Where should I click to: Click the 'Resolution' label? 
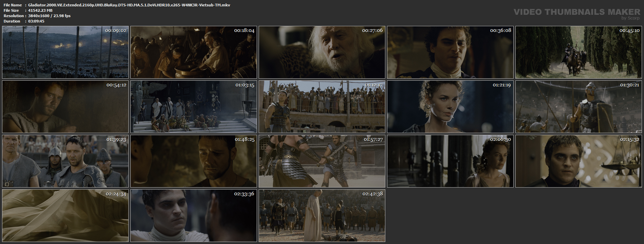(x=14, y=16)
